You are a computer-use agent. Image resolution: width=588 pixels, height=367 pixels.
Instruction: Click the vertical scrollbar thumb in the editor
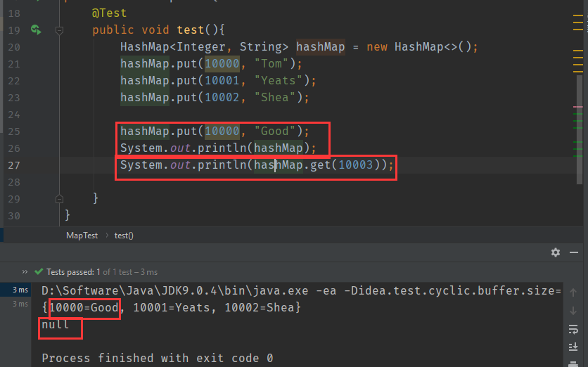pyautogui.click(x=580, y=129)
